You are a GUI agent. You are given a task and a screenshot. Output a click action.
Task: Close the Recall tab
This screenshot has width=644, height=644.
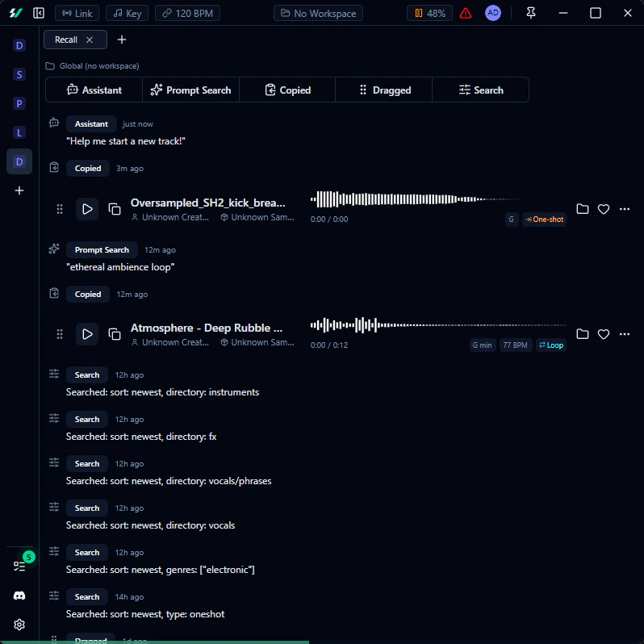click(x=90, y=40)
